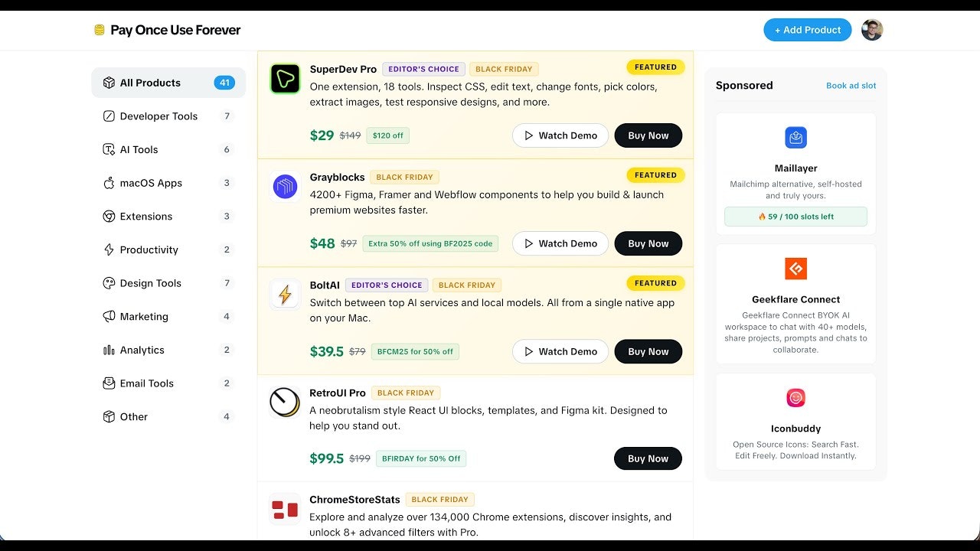The height and width of the screenshot is (551, 980).
Task: Click the BoltAI Black Friday badge
Action: pyautogui.click(x=467, y=285)
